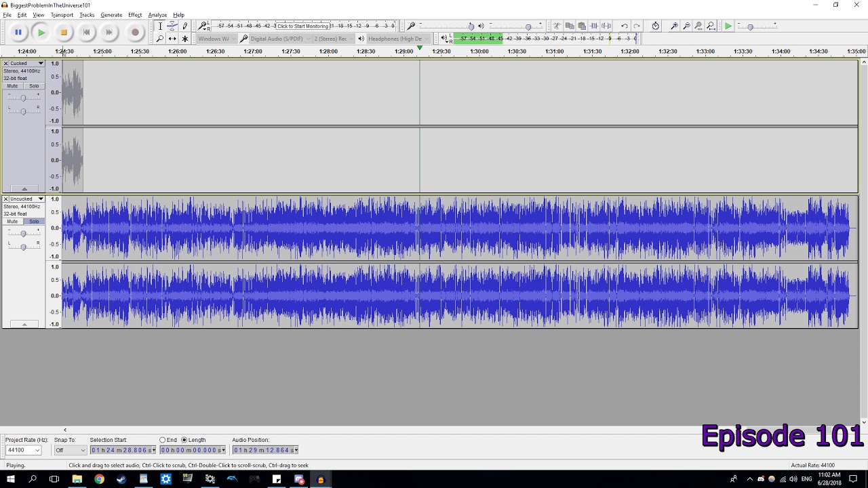The height and width of the screenshot is (488, 868).
Task: Open the View menu
Action: pyautogui.click(x=39, y=15)
